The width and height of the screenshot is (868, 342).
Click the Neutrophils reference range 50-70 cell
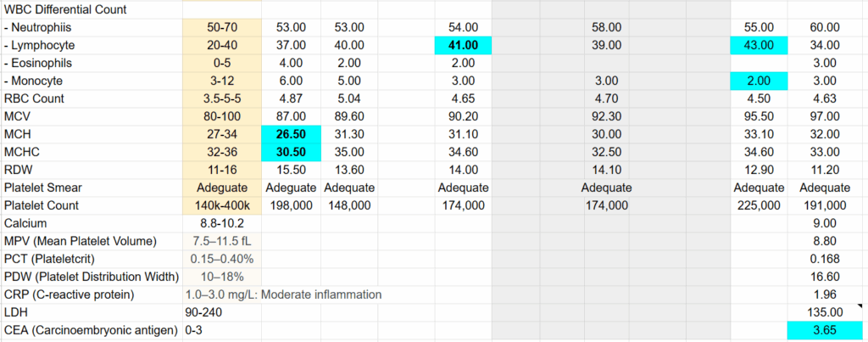221,28
